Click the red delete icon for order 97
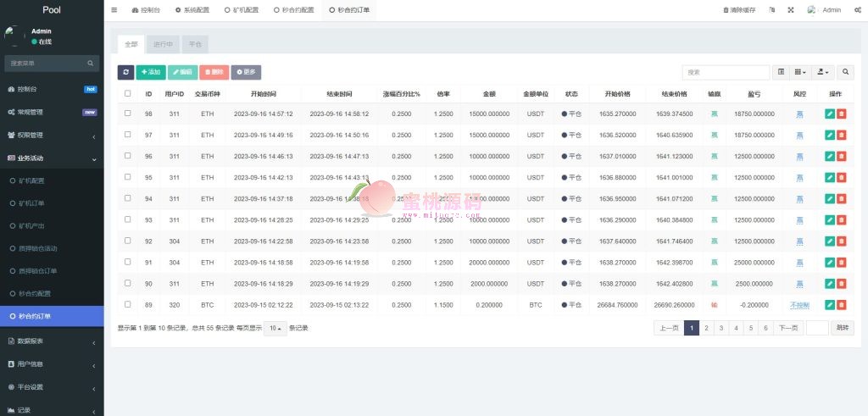868x416 pixels. click(x=841, y=136)
